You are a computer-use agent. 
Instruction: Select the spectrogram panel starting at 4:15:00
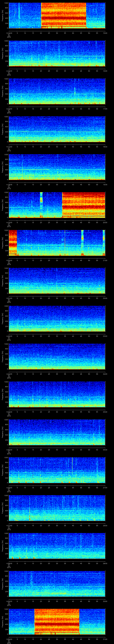pos(57,54)
